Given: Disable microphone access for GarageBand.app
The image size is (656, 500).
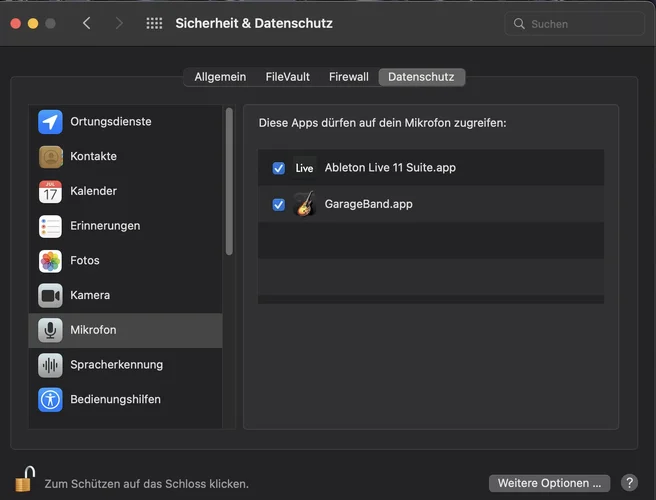Looking at the screenshot, I should (279, 204).
